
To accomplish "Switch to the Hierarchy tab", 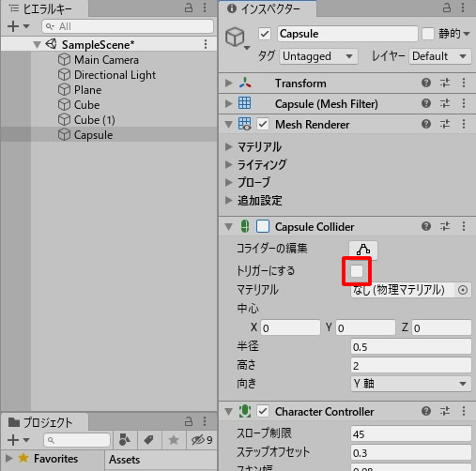I will (x=44, y=8).
